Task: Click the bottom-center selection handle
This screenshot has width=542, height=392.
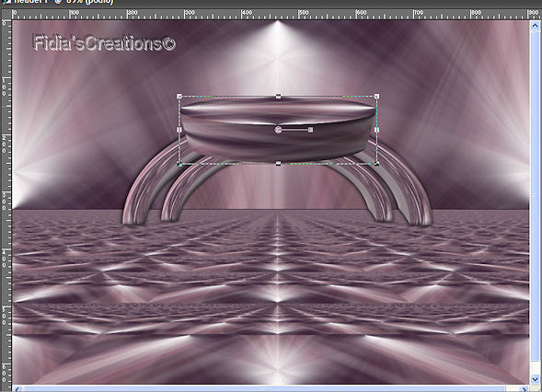Action: pos(278,164)
